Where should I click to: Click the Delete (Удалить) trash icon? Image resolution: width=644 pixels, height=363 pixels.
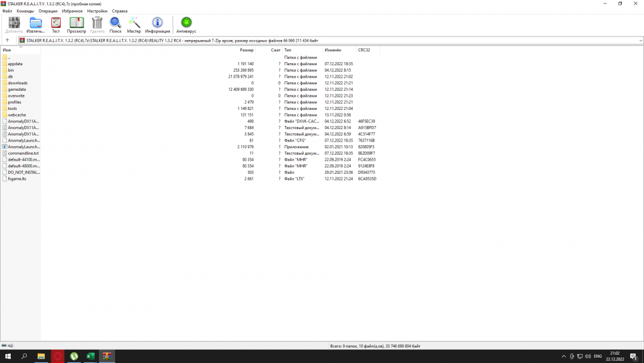point(97,25)
